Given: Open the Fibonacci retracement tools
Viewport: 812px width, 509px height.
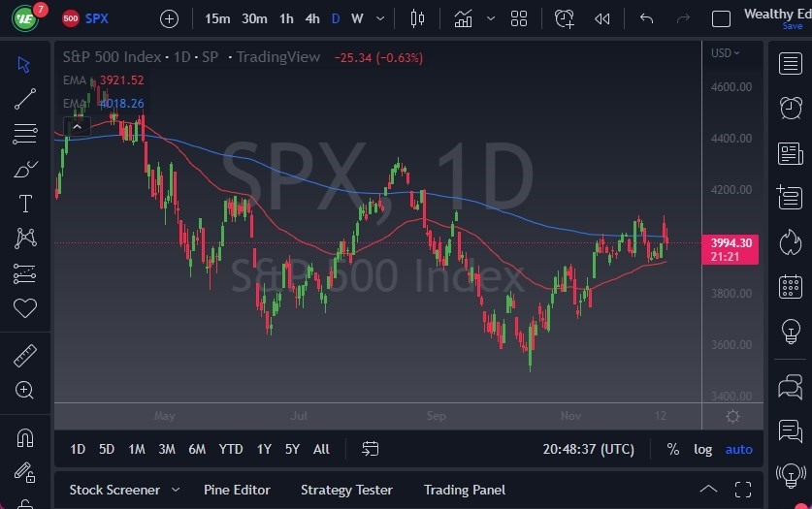Looking at the screenshot, I should pos(25,134).
